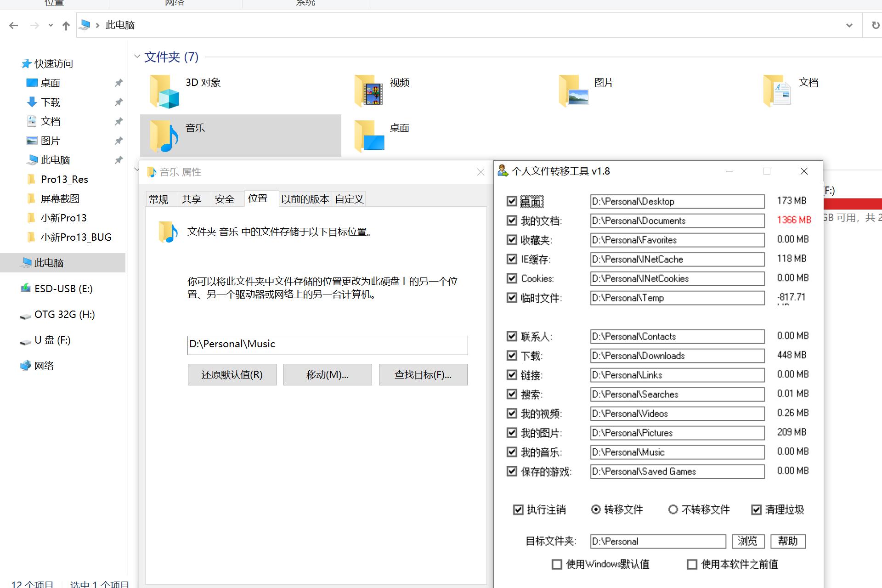Click the 浏览 button for target folder
This screenshot has height=588, width=882.
748,541
